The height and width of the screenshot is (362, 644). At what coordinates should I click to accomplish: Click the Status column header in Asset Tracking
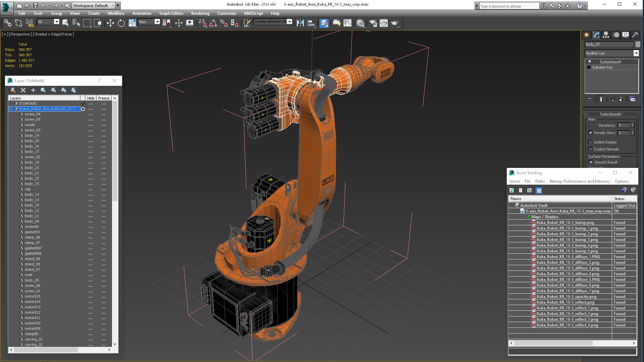624,198
